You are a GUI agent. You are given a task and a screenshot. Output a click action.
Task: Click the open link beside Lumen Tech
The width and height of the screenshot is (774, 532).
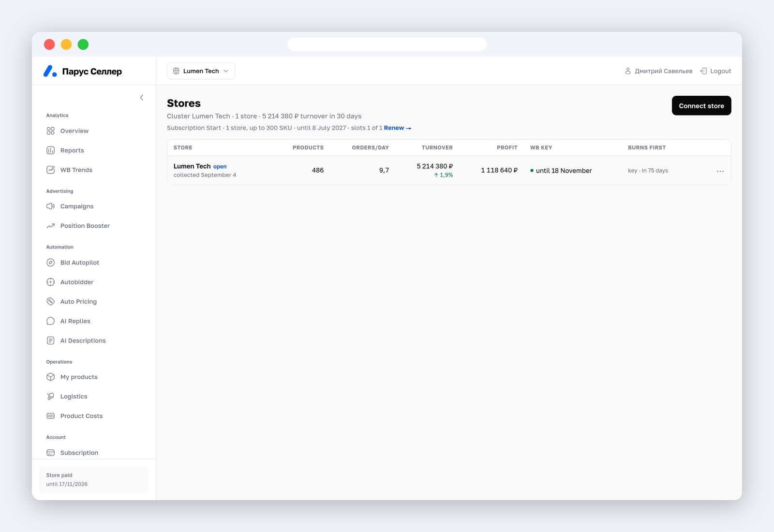[220, 167]
